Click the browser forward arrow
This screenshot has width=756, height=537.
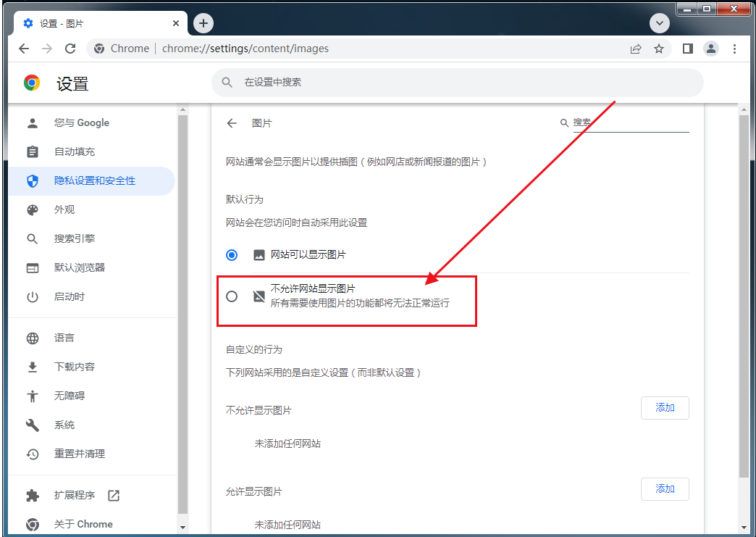point(47,49)
